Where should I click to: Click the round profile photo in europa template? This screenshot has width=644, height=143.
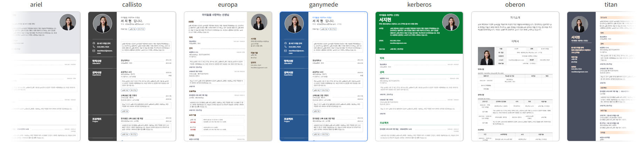(259, 22)
